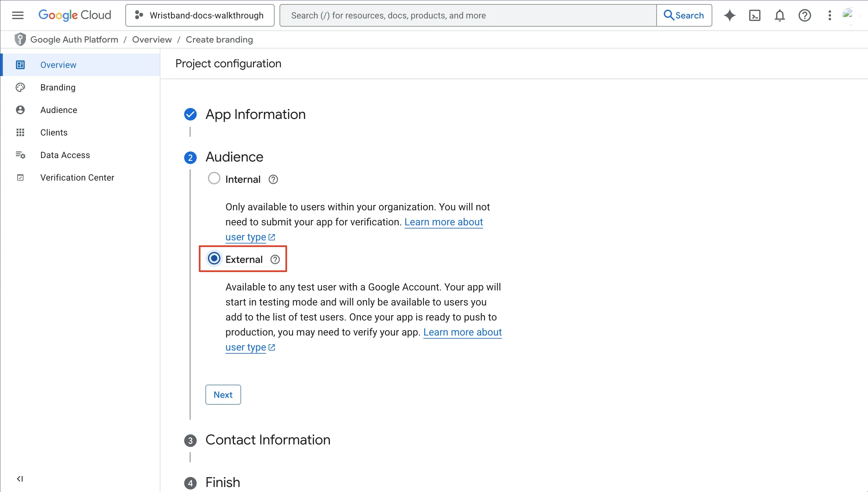Screen dimensions: 868x492
Task: Click the Search button
Action: pyautogui.click(x=684, y=15)
